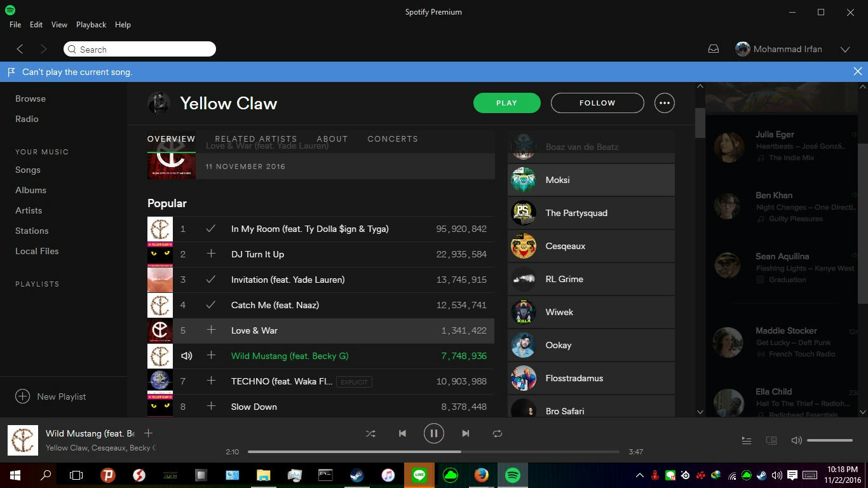Open Windows Start menu
868x488 pixels.
coord(15,475)
